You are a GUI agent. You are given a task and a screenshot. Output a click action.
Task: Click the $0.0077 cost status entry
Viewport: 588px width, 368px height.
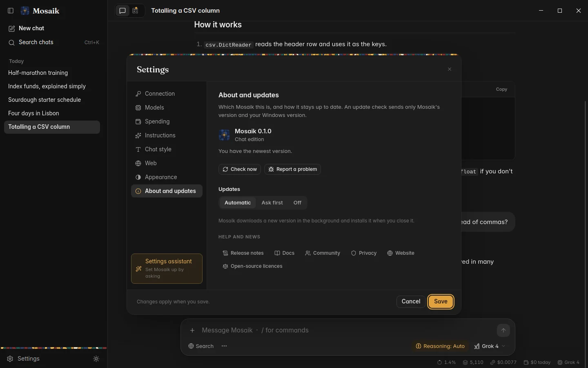tap(503, 362)
